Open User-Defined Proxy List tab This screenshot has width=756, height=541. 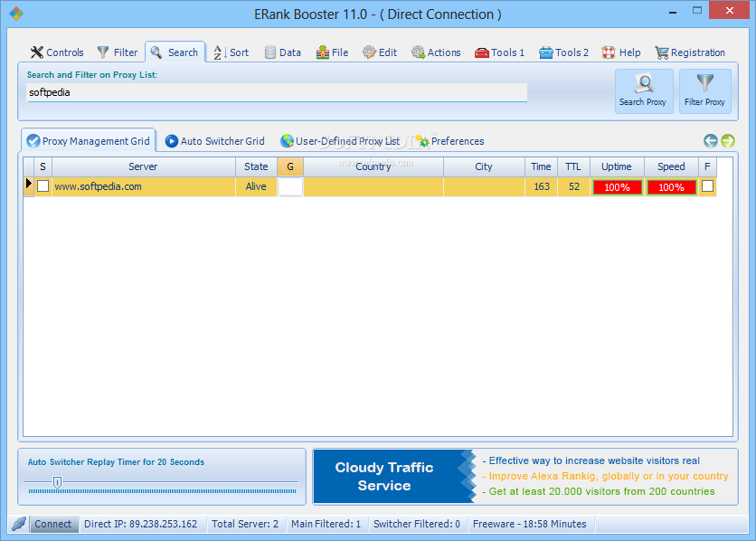click(340, 141)
